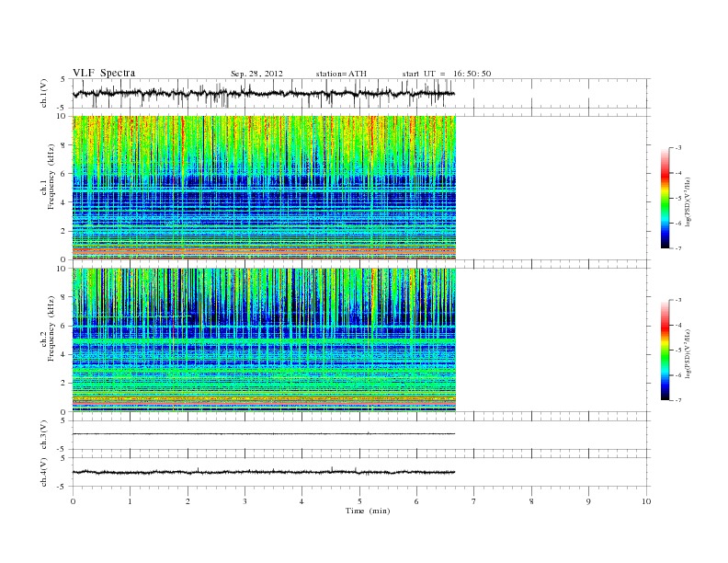Click the "ch.3(V)" axis label

point(44,435)
